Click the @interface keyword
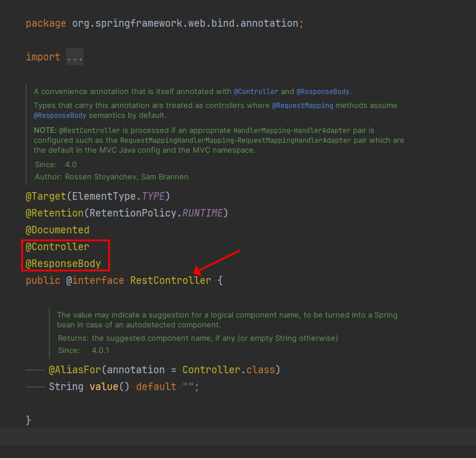476x458 pixels. coord(95,280)
